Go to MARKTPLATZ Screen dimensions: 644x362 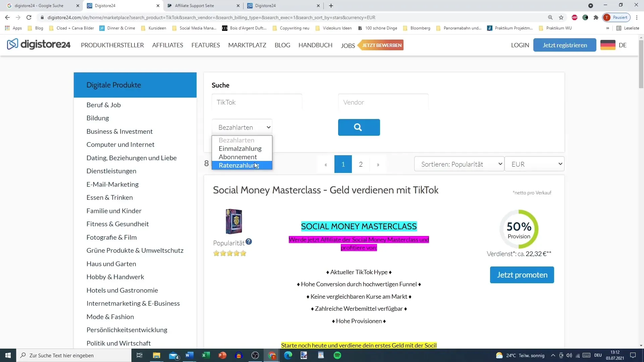click(x=247, y=45)
